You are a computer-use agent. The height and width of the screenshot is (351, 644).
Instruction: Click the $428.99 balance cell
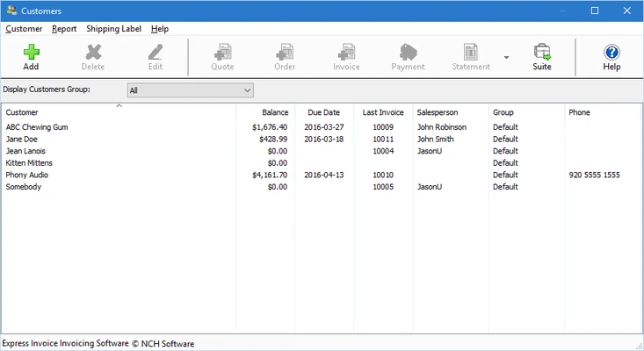[273, 139]
